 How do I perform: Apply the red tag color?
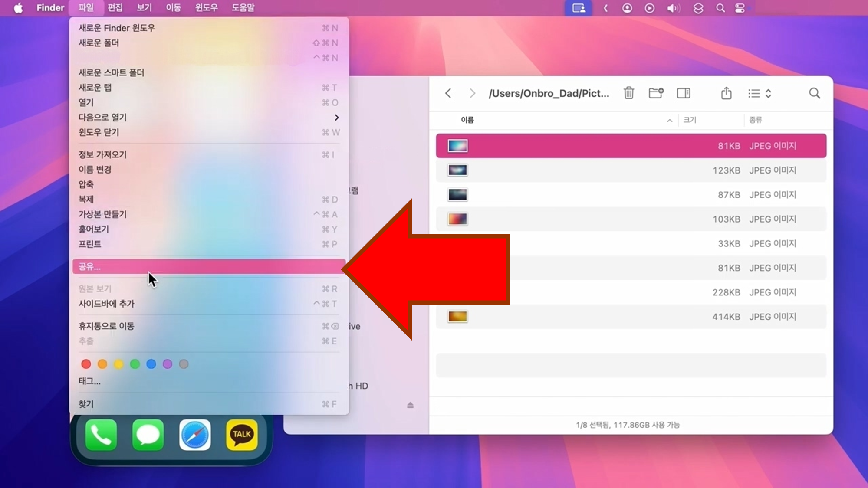coord(86,364)
